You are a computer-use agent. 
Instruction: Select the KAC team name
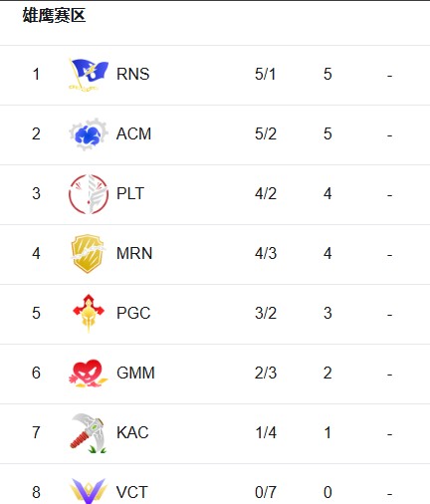pyautogui.click(x=132, y=432)
